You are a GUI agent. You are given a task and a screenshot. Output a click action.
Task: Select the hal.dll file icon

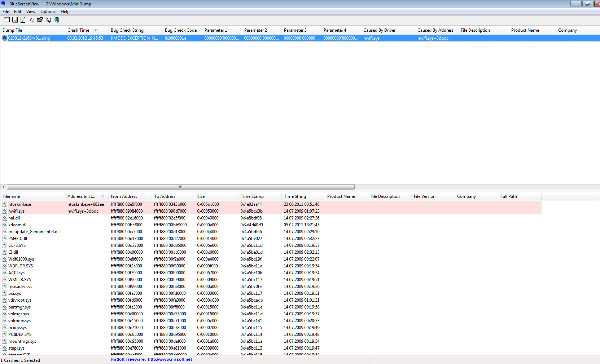(5, 218)
